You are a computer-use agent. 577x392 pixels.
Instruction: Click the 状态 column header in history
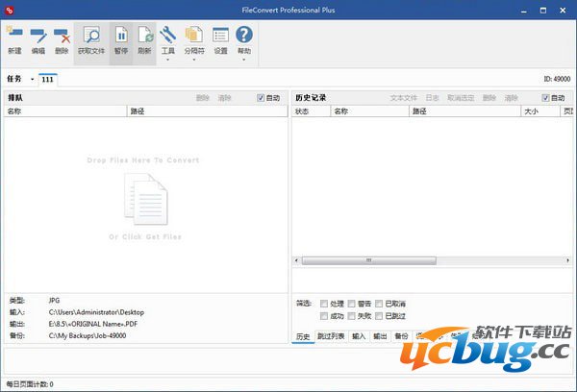tap(312, 111)
